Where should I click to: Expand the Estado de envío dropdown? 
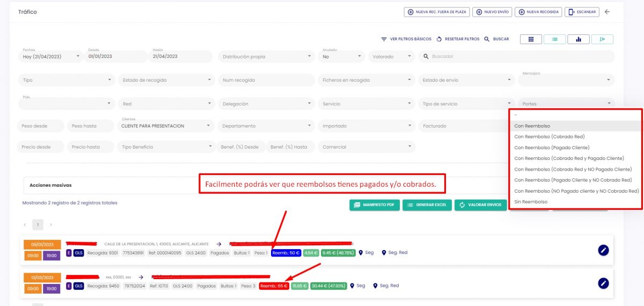point(466,80)
